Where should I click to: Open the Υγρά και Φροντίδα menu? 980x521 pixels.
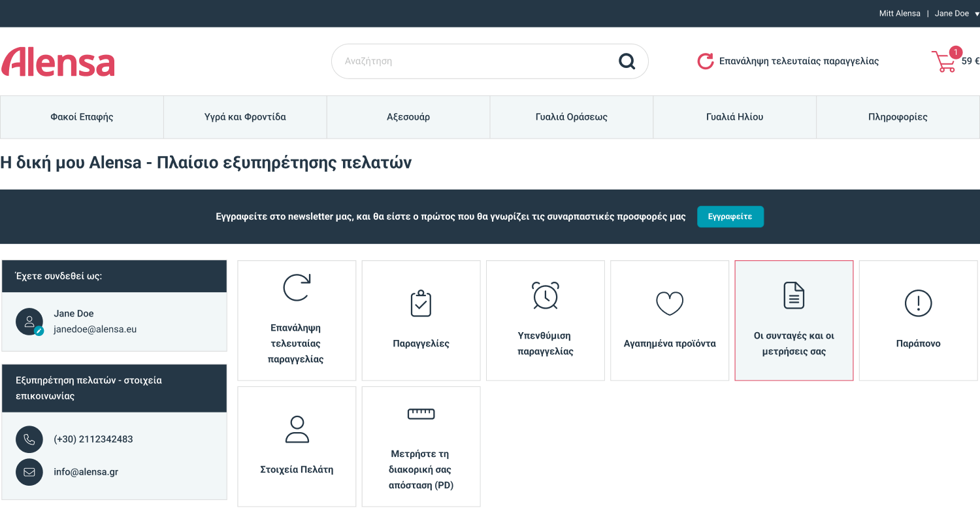245,117
